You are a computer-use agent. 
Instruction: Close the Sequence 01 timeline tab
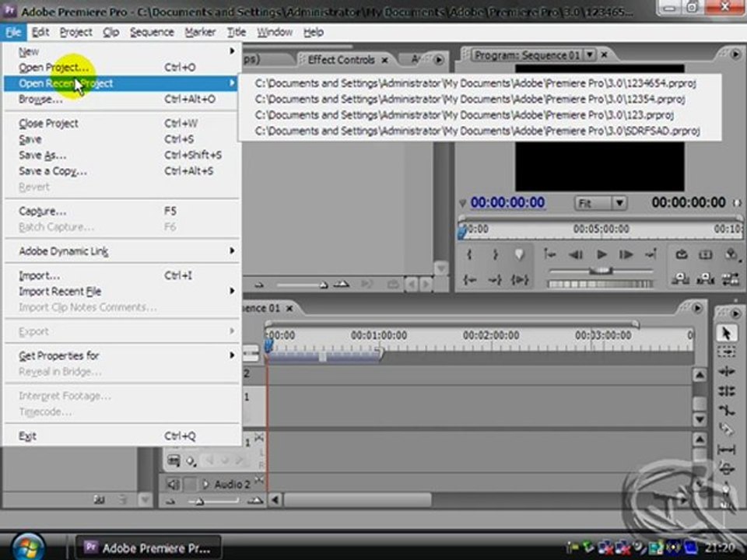click(289, 308)
